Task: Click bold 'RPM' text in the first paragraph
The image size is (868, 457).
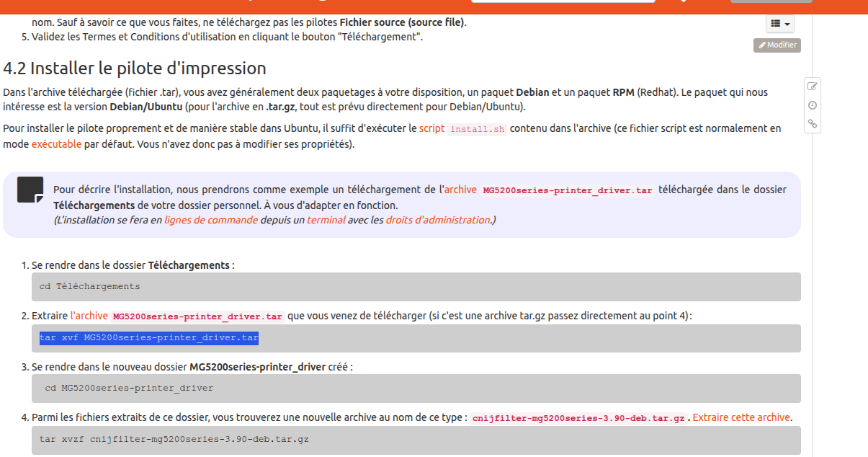Action: click(624, 92)
